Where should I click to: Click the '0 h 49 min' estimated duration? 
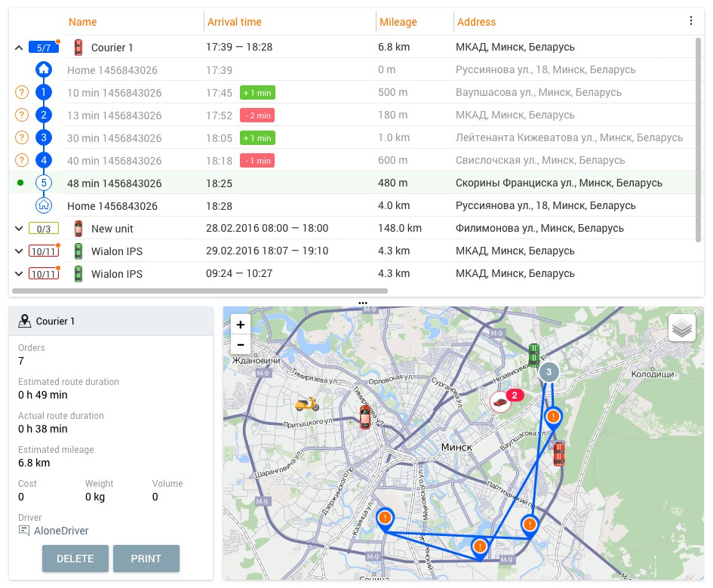(43, 395)
